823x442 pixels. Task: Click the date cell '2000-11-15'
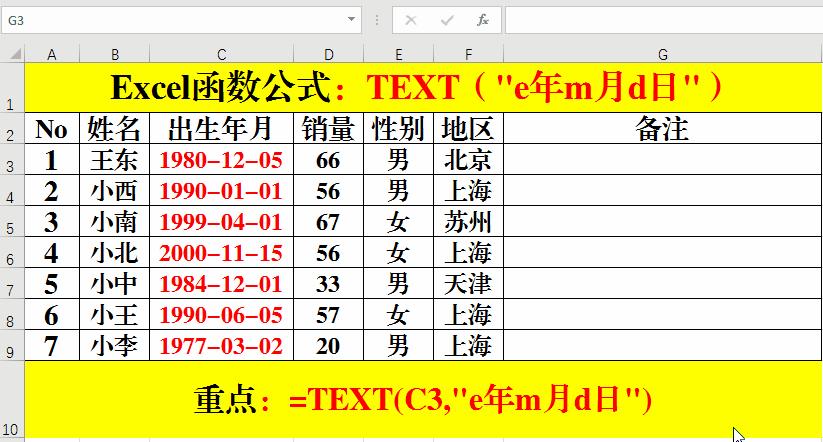pos(221,252)
